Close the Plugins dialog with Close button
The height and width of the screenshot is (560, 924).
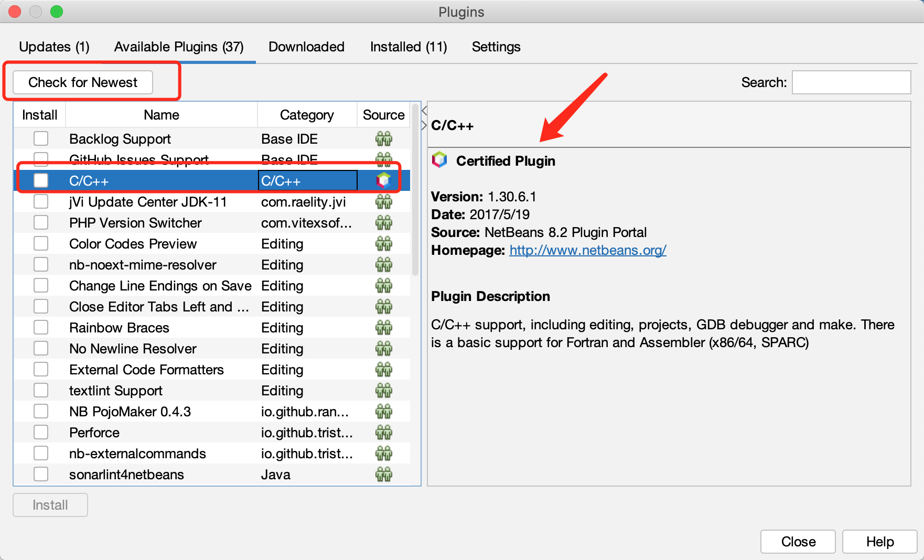point(798,542)
